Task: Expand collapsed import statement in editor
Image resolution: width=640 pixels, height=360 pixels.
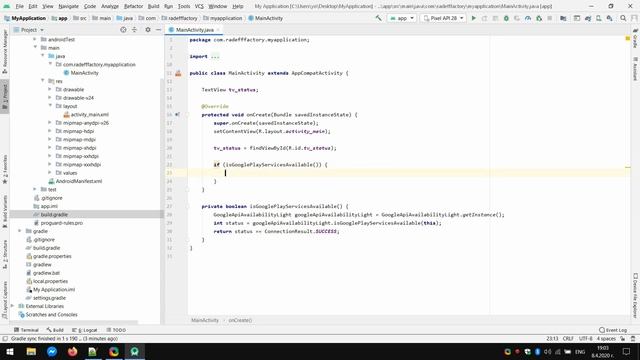Action: (x=215, y=56)
